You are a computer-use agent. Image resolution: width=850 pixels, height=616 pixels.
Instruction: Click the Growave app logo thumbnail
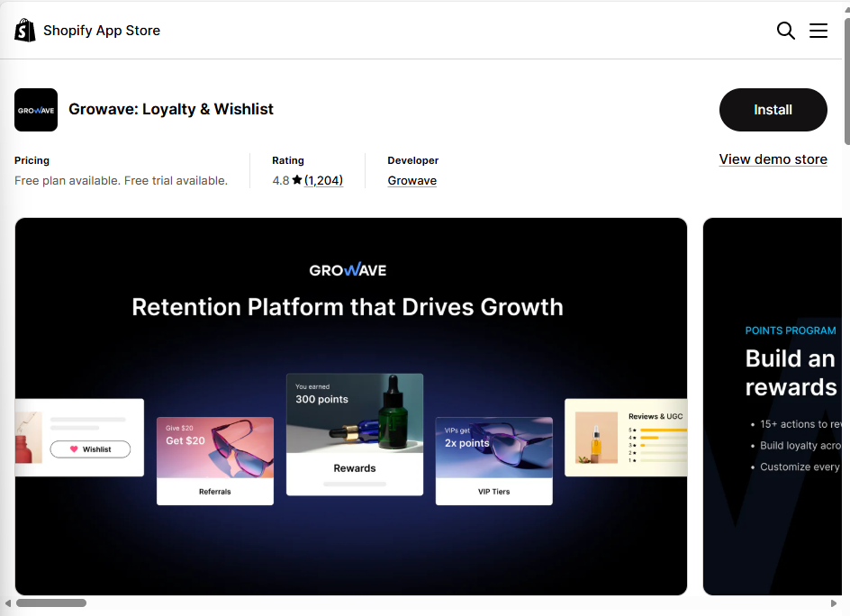click(35, 109)
